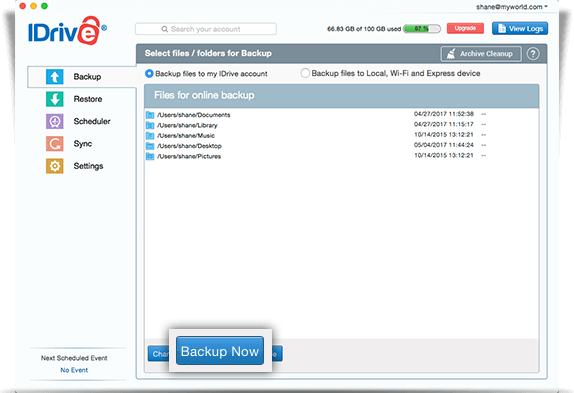Open the shane@myworld.com account dropdown
574x393 pixels.
tap(512, 7)
